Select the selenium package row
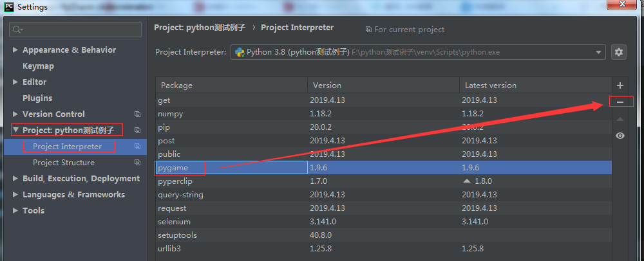644x261 pixels. [x=384, y=222]
